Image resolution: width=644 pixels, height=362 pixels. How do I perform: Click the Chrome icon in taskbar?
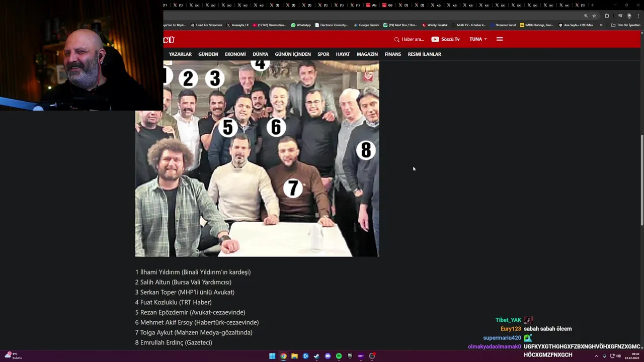[283, 356]
